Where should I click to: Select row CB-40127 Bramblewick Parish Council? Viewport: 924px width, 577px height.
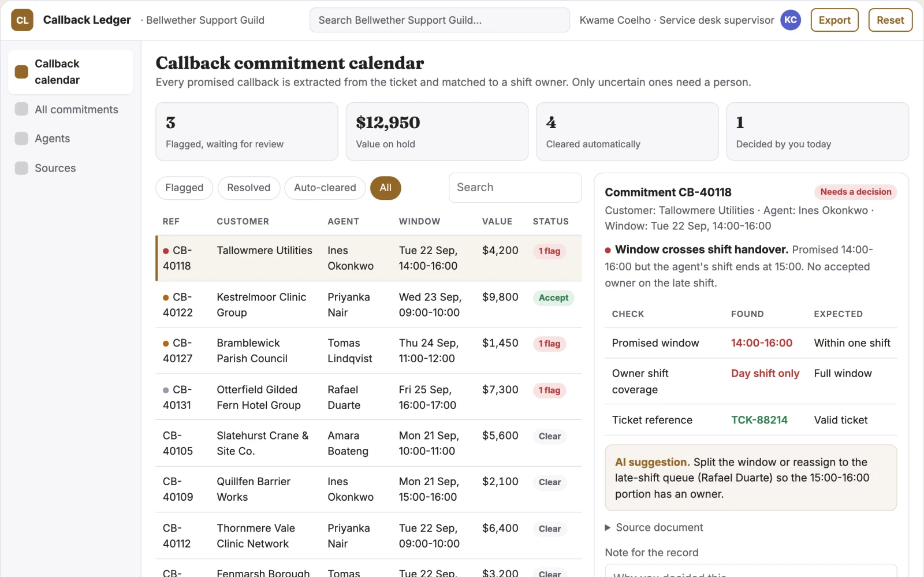point(368,351)
